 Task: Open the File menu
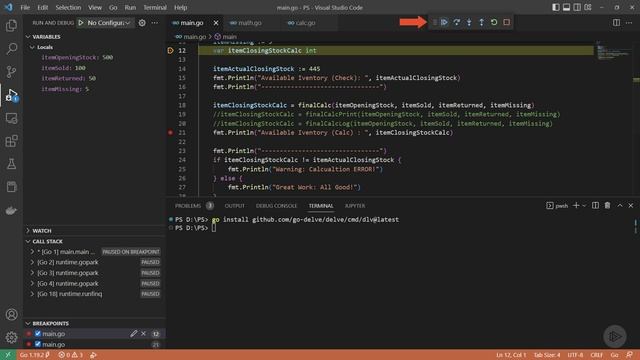pos(25,7)
